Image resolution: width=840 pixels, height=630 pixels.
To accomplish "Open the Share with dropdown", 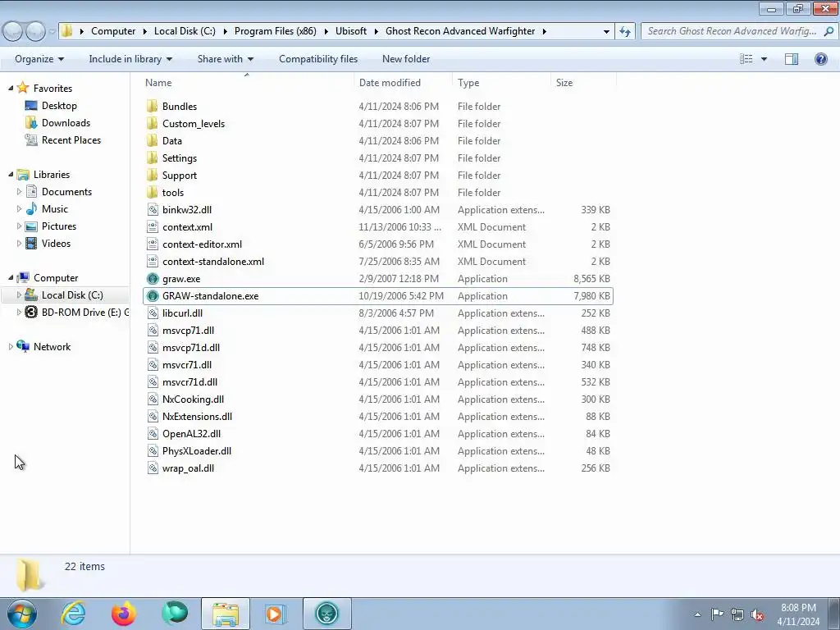I will coord(225,59).
